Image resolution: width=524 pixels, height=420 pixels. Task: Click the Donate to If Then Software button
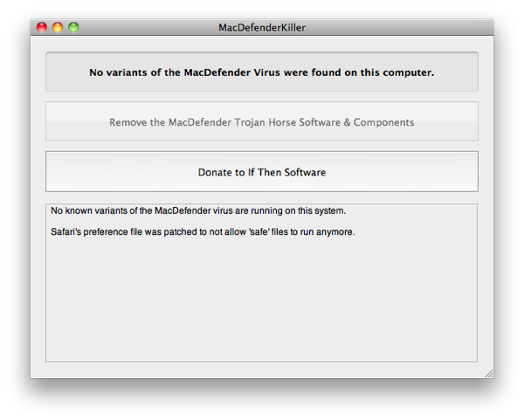pyautogui.click(x=262, y=172)
